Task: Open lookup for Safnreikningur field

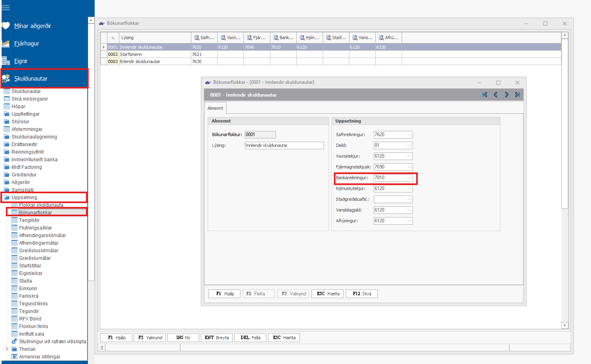Action: coord(409,135)
